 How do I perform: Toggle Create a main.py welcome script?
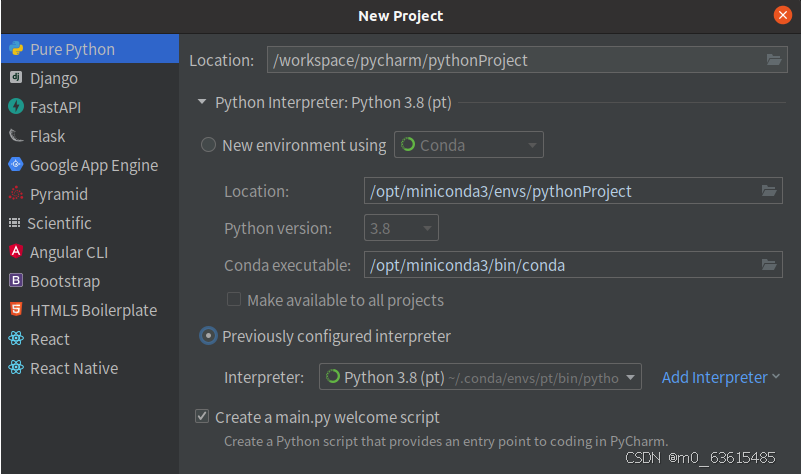[203, 417]
